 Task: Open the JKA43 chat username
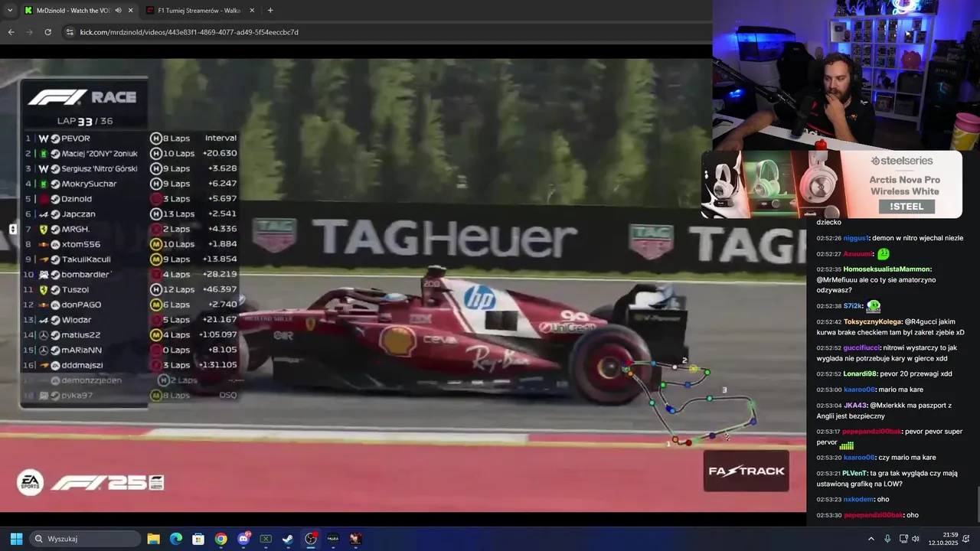pos(854,406)
